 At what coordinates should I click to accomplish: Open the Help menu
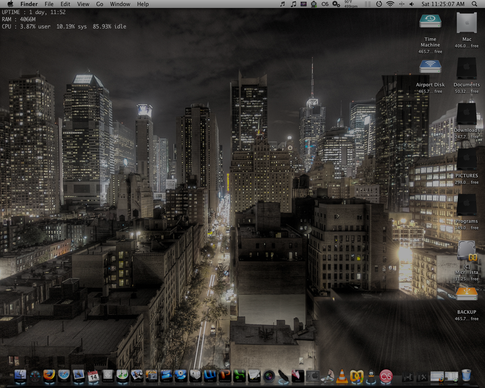[143, 4]
